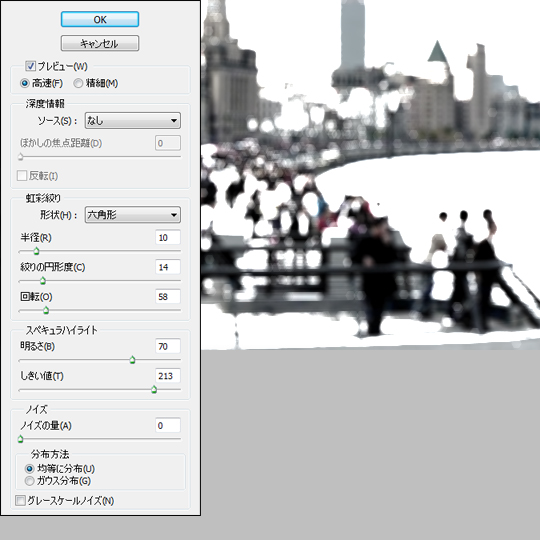The width and height of the screenshot is (540, 540).
Task: Click the 回転(O) slider handle
Action: (x=46, y=311)
